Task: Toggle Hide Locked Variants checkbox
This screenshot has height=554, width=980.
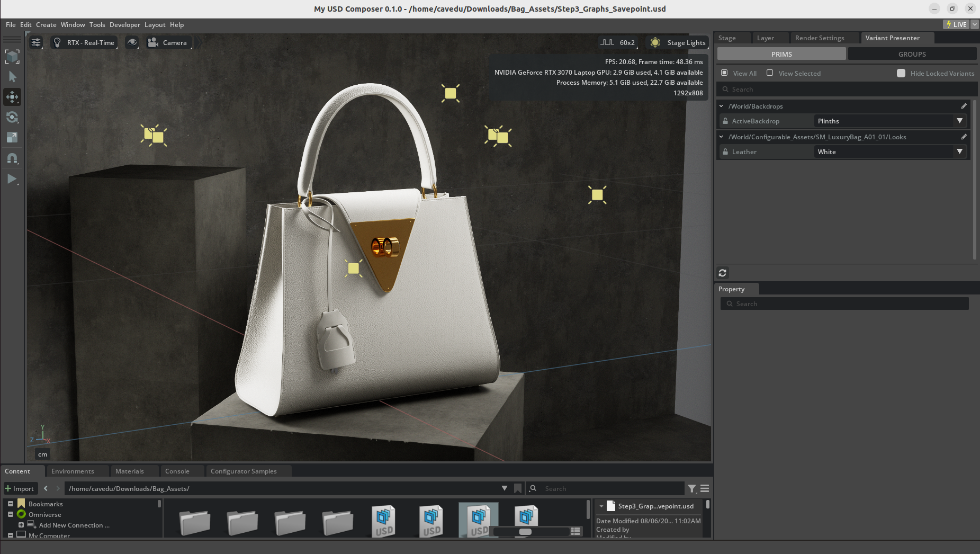Action: click(x=901, y=73)
